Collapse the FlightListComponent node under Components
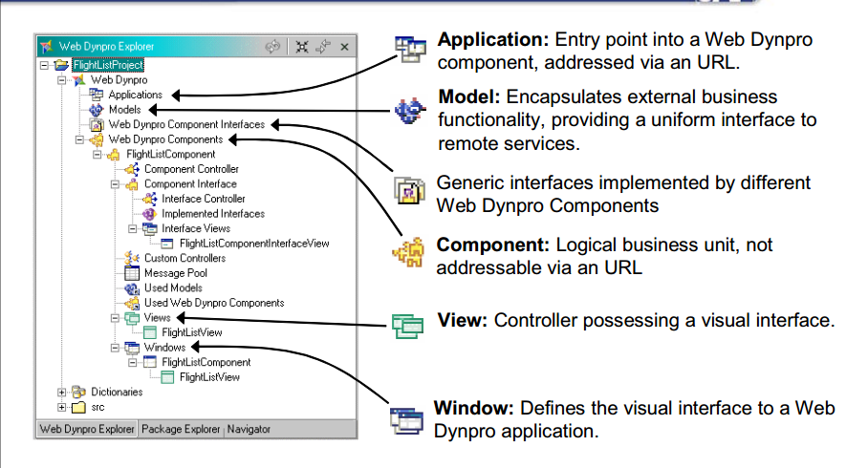This screenshot has width=868, height=468. tap(97, 155)
